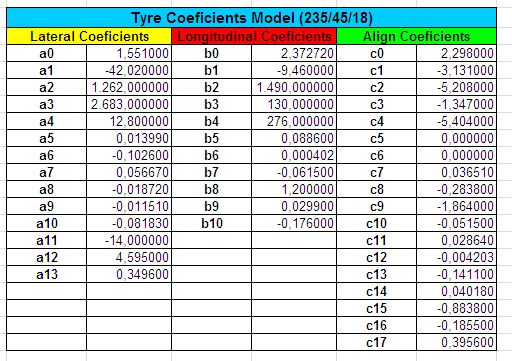
Task: Select the b9 value 0,029900
Action: click(294, 206)
